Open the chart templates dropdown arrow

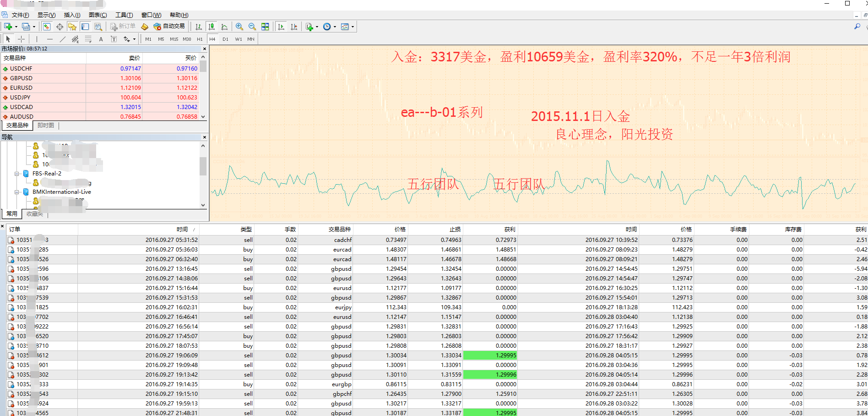353,27
